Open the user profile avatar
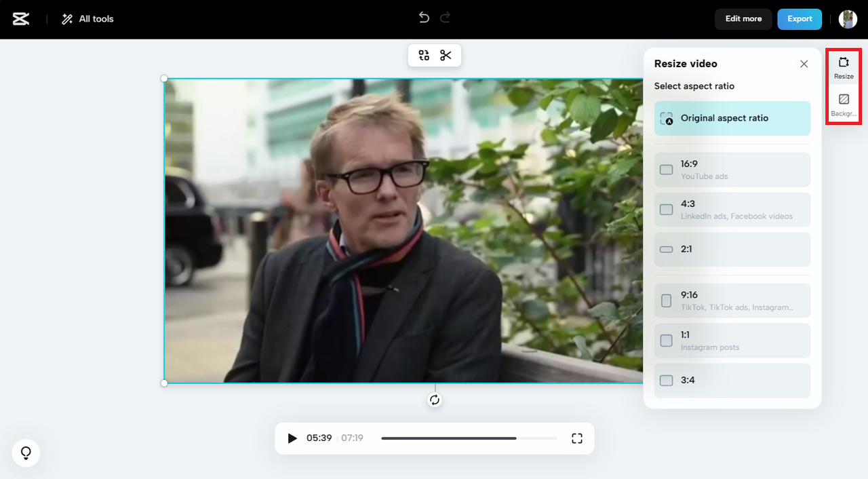The image size is (868, 479). (848, 19)
